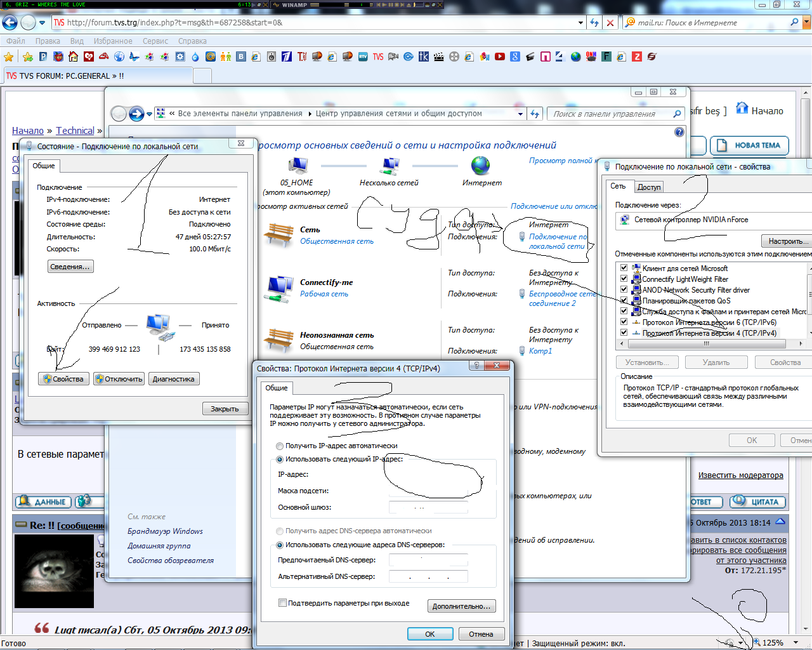Switch to the 'Доступ' tab

coord(649,187)
